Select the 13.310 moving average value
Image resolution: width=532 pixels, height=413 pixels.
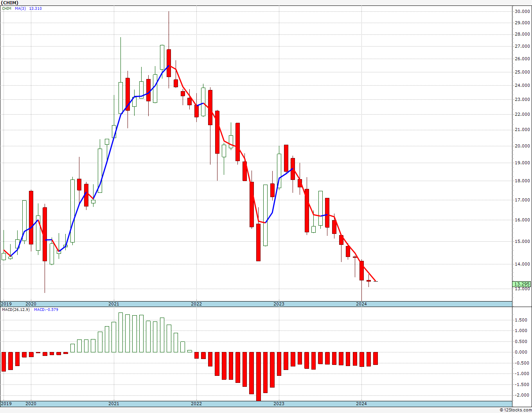(x=36, y=9)
